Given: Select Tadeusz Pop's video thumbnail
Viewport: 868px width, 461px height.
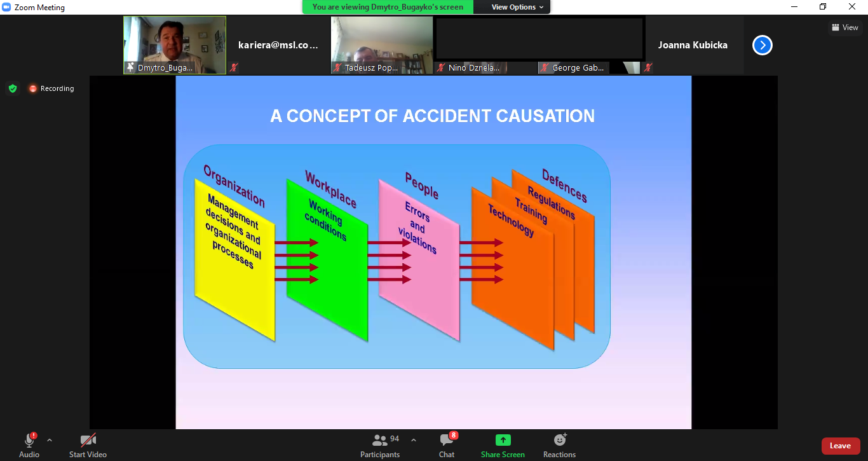Looking at the screenshot, I should [x=382, y=45].
